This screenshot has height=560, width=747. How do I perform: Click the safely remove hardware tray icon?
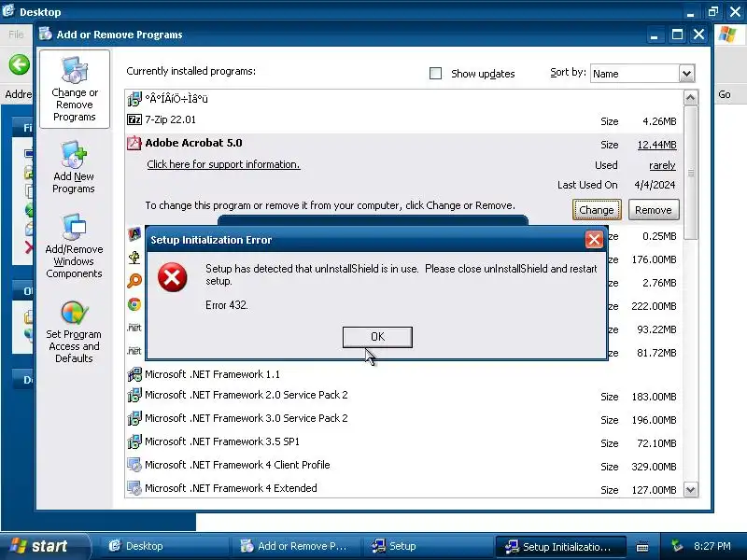677,546
